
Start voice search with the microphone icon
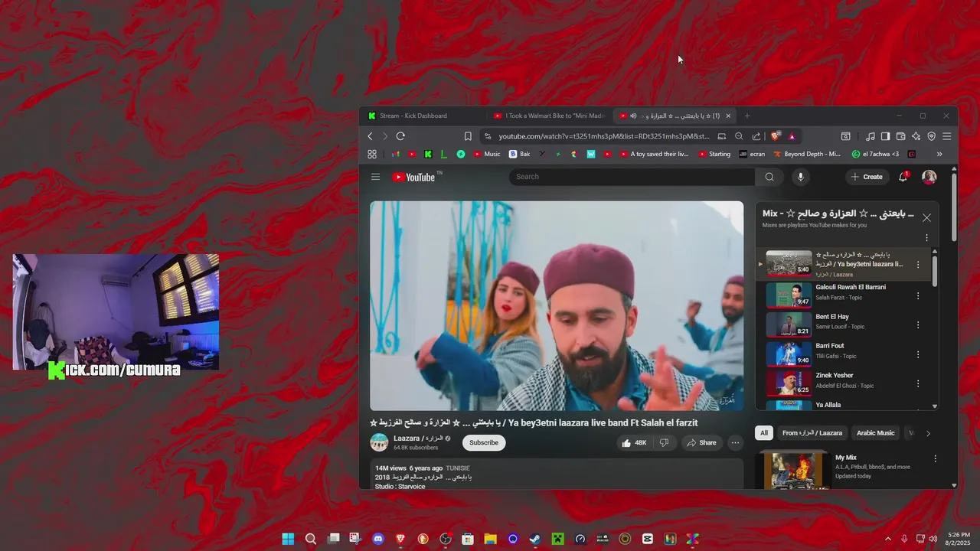tap(801, 177)
